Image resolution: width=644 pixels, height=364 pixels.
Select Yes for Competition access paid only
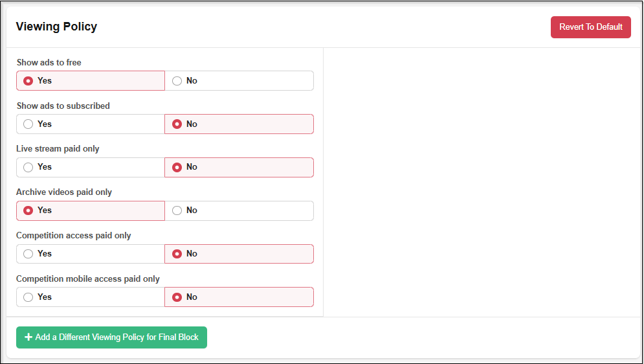(x=28, y=254)
